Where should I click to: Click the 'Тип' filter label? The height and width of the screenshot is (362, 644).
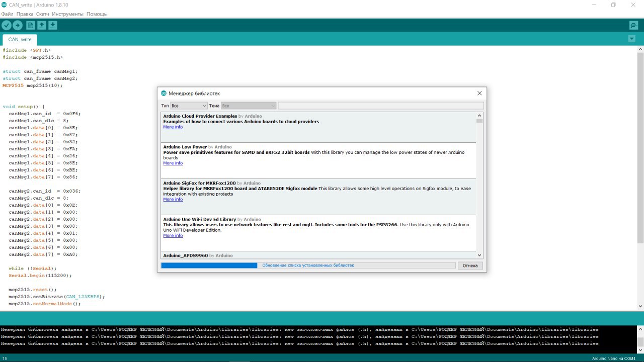coord(165,106)
